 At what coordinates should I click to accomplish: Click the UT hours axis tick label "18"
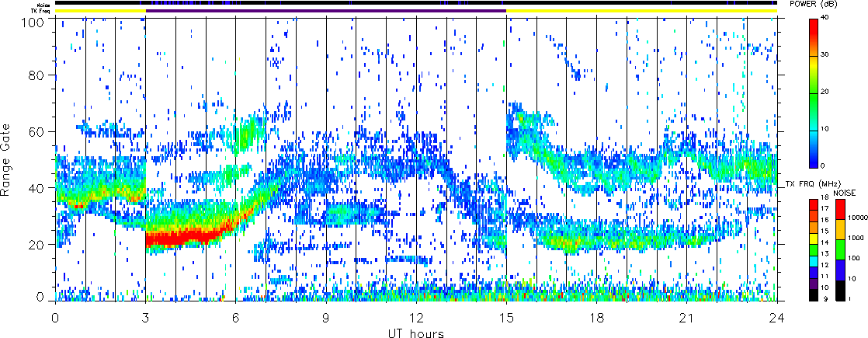(597, 316)
